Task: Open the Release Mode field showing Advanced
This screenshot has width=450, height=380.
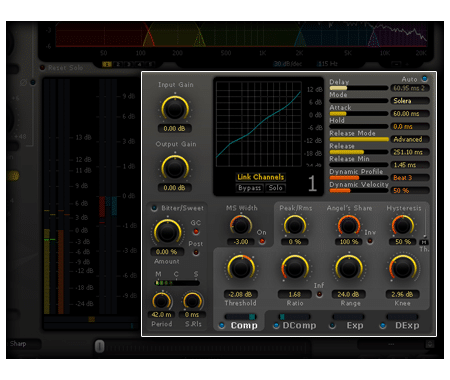Action: 410,139
